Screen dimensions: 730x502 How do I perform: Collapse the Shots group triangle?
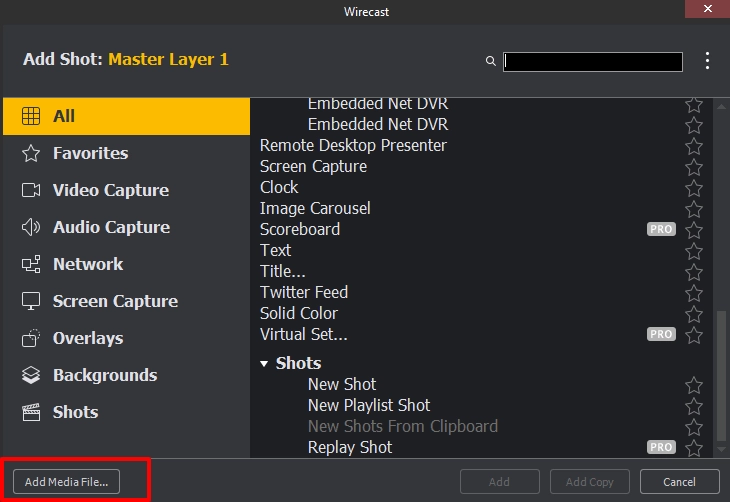pyautogui.click(x=264, y=364)
